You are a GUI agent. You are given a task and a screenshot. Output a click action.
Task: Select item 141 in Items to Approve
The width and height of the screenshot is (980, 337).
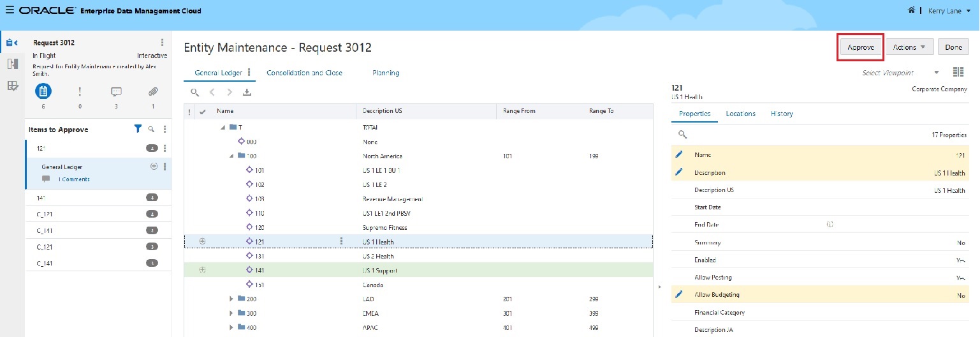coord(98,198)
